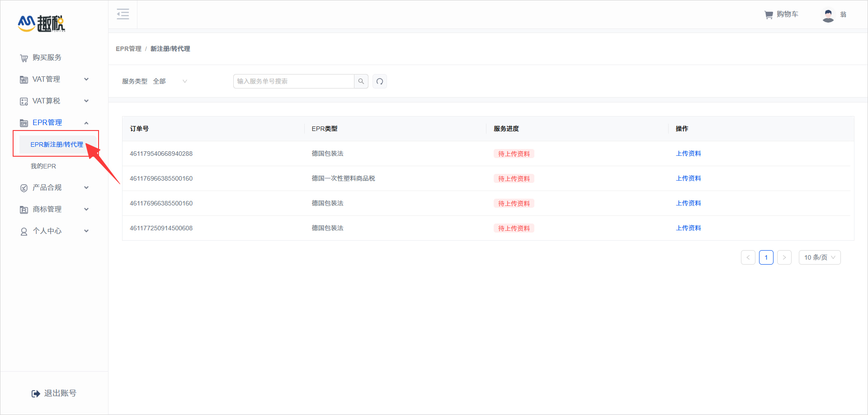Click the service order number search field

point(294,81)
